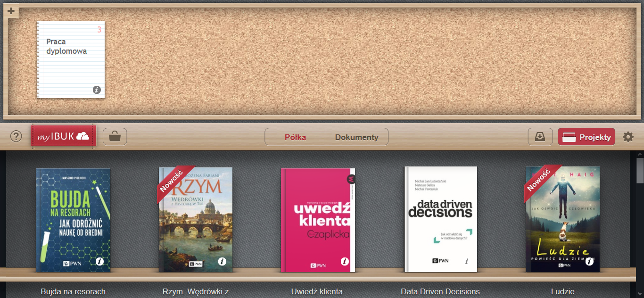The height and width of the screenshot is (298, 644).
Task: Click the download tray icon
Action: click(540, 137)
